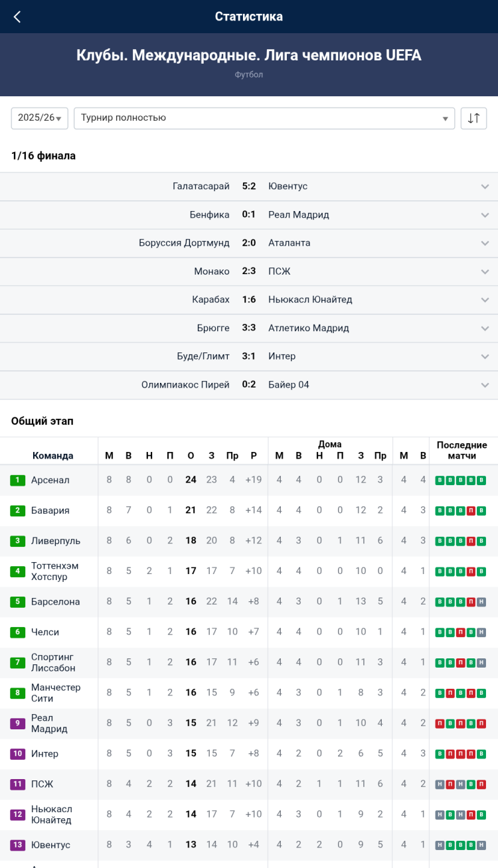This screenshot has width=498, height=868.
Task: Expand the Монако – ПСЖ match details
Action: pyautogui.click(x=485, y=271)
